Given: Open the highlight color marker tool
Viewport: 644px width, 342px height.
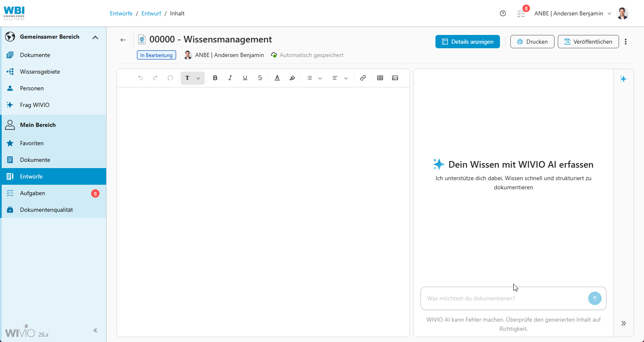Looking at the screenshot, I should [x=292, y=78].
